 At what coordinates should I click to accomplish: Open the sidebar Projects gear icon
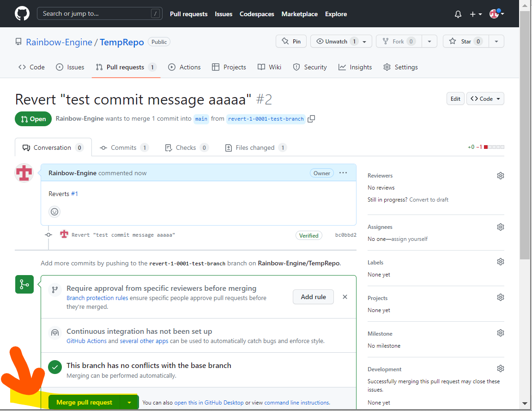pyautogui.click(x=501, y=297)
